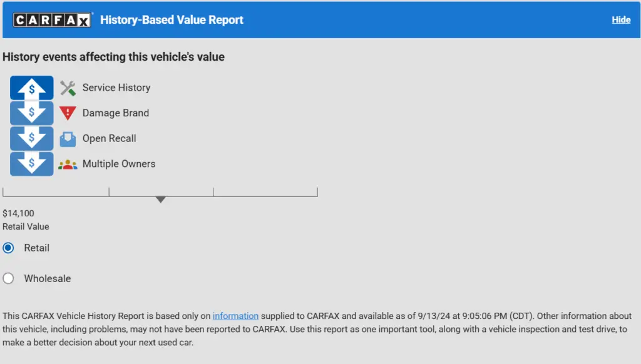Image resolution: width=641 pixels, height=364 pixels.
Task: Open the information hyperlink in the disclaimer
Action: click(x=235, y=316)
